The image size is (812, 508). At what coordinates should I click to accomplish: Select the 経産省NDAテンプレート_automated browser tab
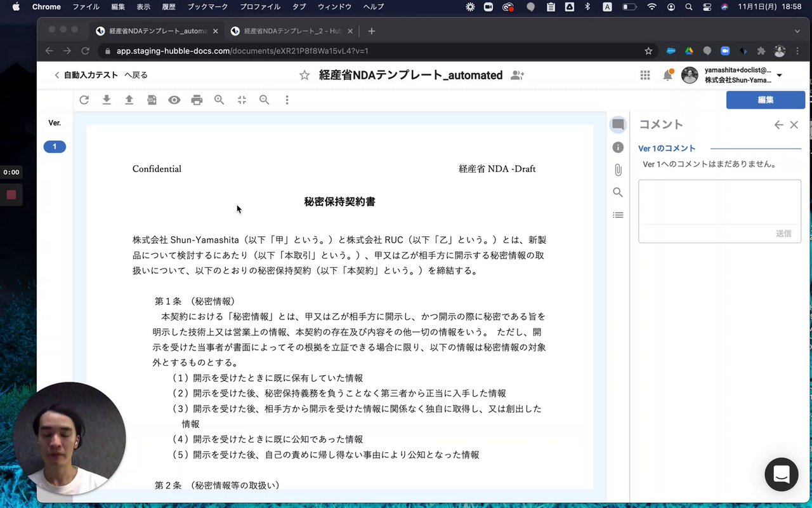point(157,31)
